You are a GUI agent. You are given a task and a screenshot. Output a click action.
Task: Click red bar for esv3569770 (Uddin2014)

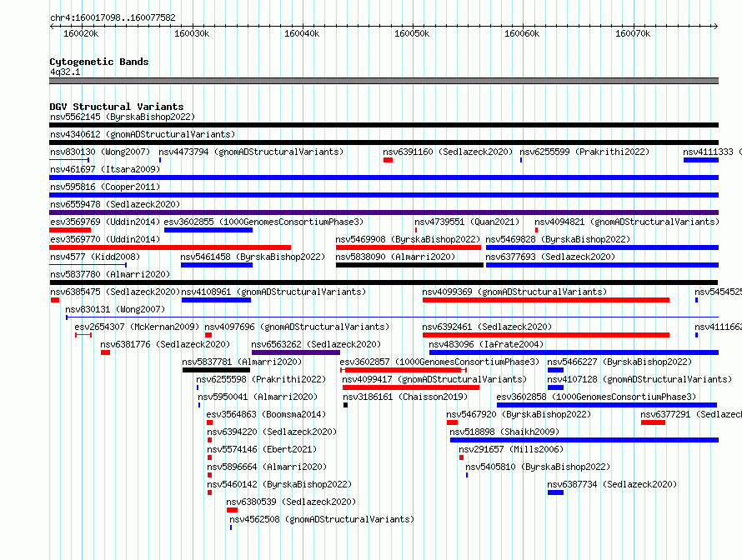pos(170,247)
